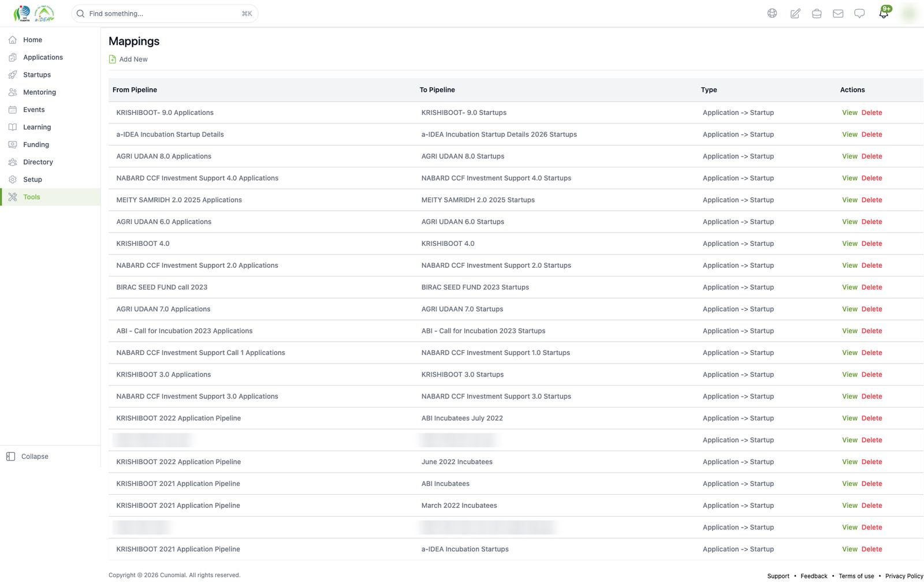The width and height of the screenshot is (924, 583).
Task: Click From Pipeline column header
Action: 135,90
